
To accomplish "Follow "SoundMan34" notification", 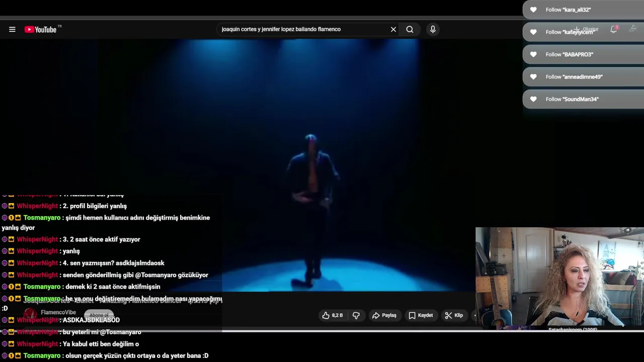I will click(x=583, y=99).
